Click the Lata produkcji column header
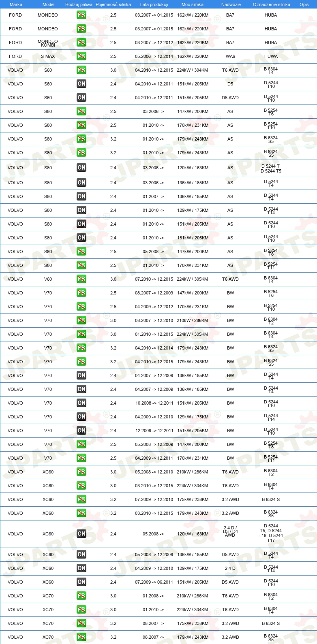The image size is (317, 644). tap(154, 4)
